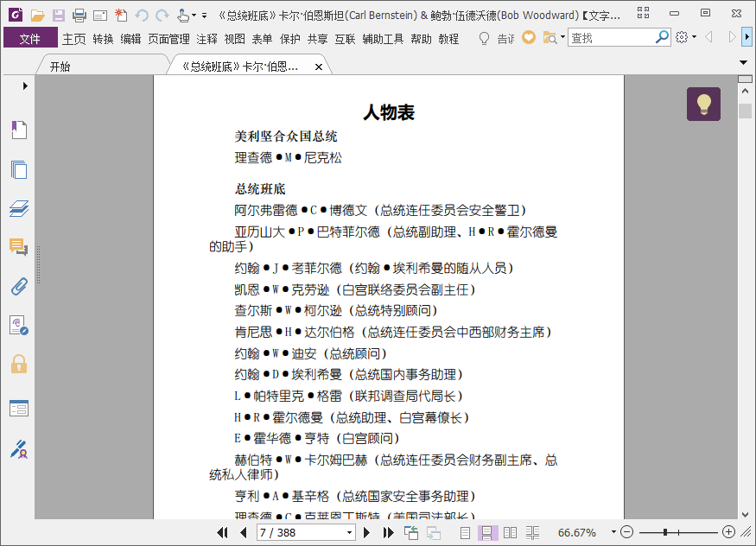Click the next view icon in status bar
The height and width of the screenshot is (546, 756).
point(434,533)
